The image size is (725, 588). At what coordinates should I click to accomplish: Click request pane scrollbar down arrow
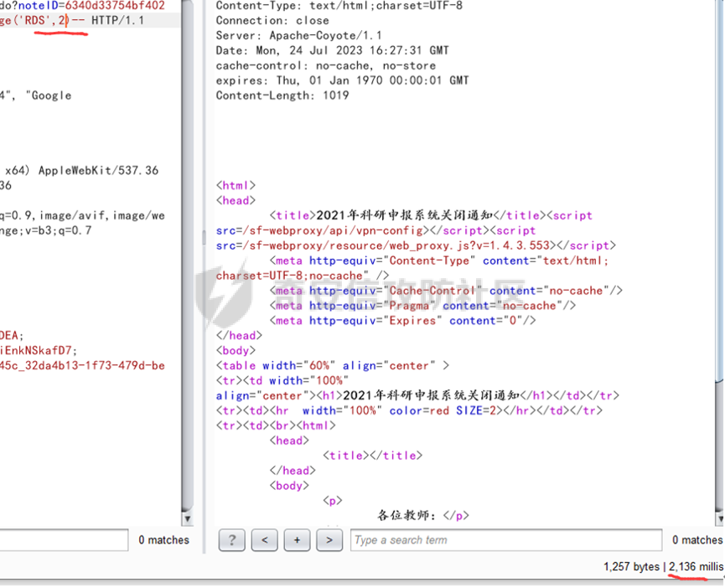[x=187, y=518]
